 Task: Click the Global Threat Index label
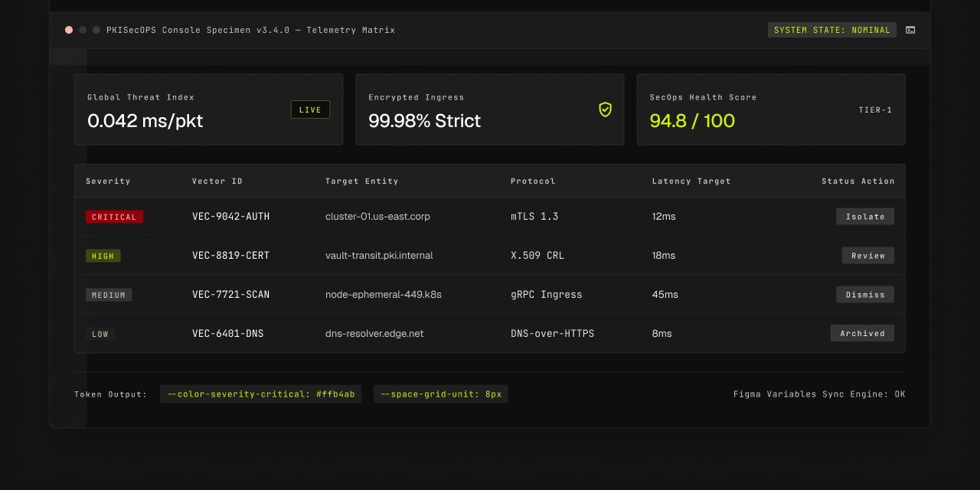[x=141, y=97]
